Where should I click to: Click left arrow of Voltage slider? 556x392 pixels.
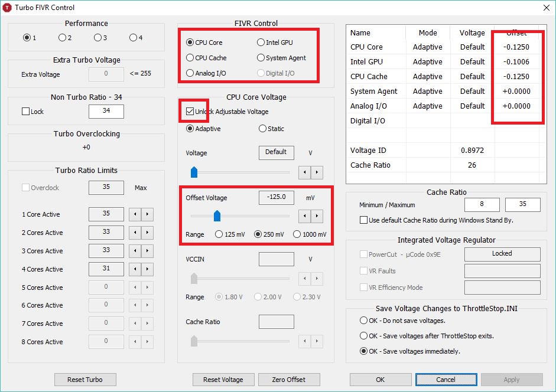tap(305, 172)
